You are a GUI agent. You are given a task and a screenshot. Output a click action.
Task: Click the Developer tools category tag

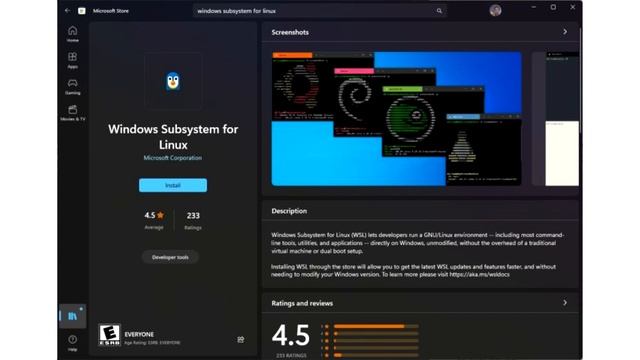point(170,257)
